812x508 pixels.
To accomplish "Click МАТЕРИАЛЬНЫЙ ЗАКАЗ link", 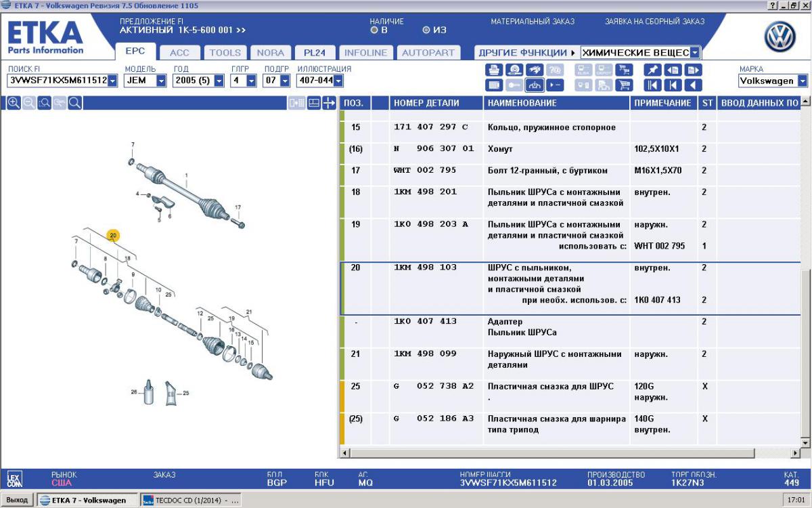I will click(x=533, y=22).
